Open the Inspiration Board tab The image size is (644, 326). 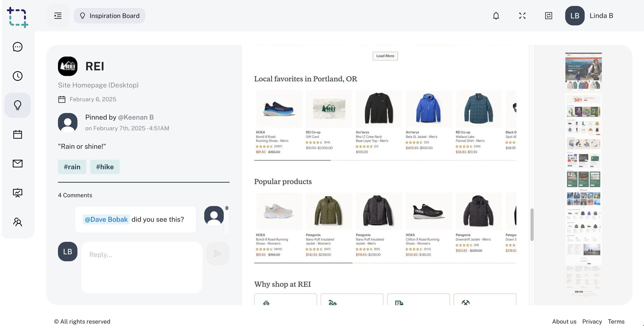click(109, 16)
